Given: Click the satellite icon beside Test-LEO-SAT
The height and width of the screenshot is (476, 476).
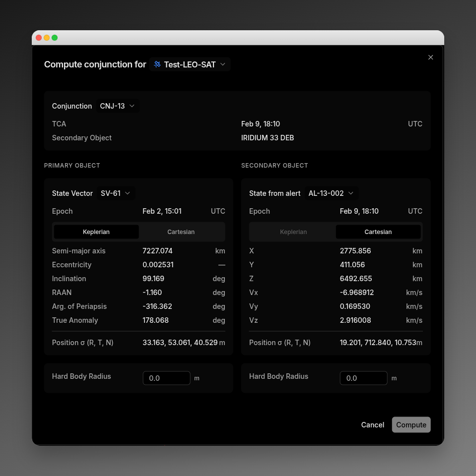Looking at the screenshot, I should [157, 64].
